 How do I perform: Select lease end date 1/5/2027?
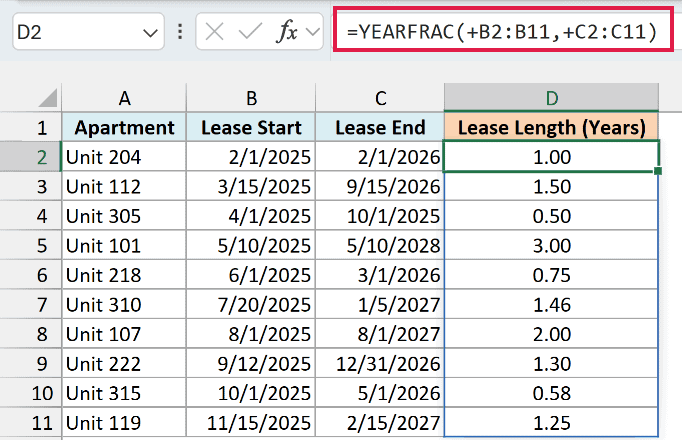pos(380,304)
